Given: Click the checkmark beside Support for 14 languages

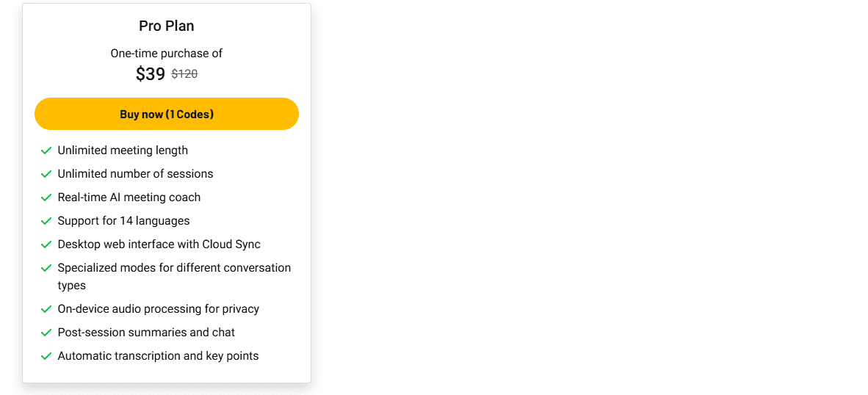Looking at the screenshot, I should point(46,221).
